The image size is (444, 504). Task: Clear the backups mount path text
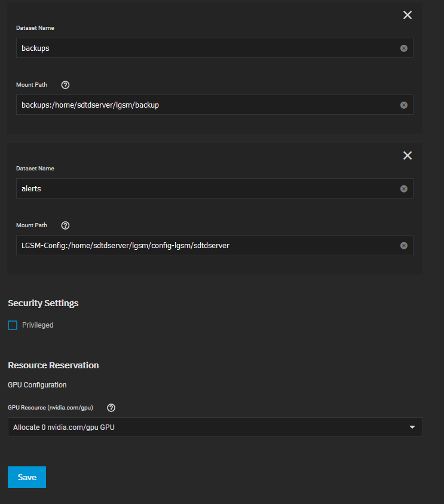404,105
